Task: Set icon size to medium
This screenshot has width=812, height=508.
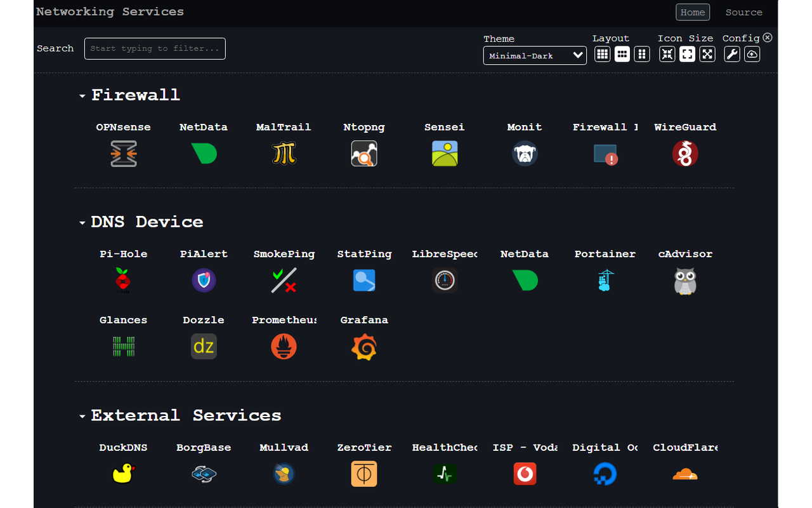Action: (687, 54)
